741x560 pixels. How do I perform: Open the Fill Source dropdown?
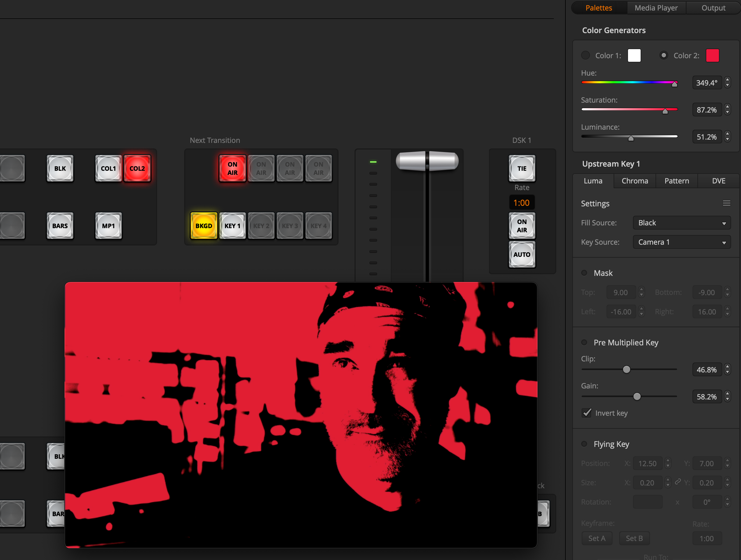(x=681, y=223)
